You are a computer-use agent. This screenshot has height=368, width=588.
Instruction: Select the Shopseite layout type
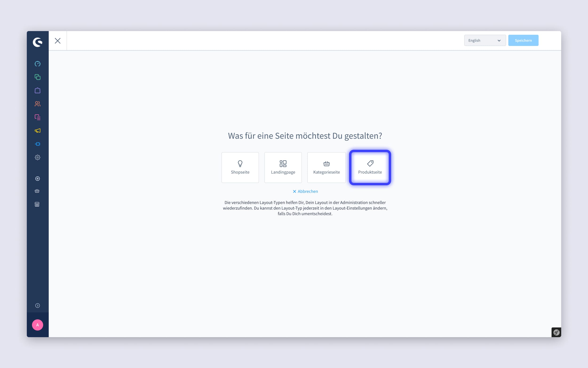pos(240,167)
